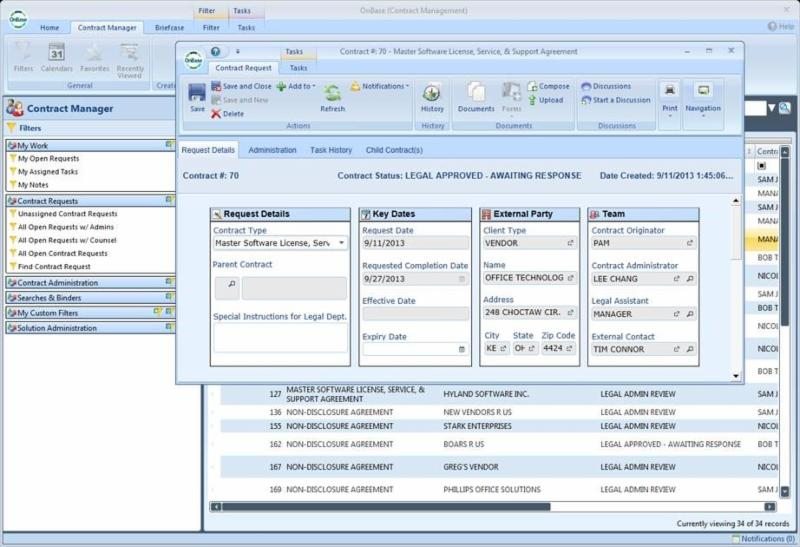This screenshot has height=547, width=800.
Task: Click the red Delete icon
Action: tap(227, 114)
